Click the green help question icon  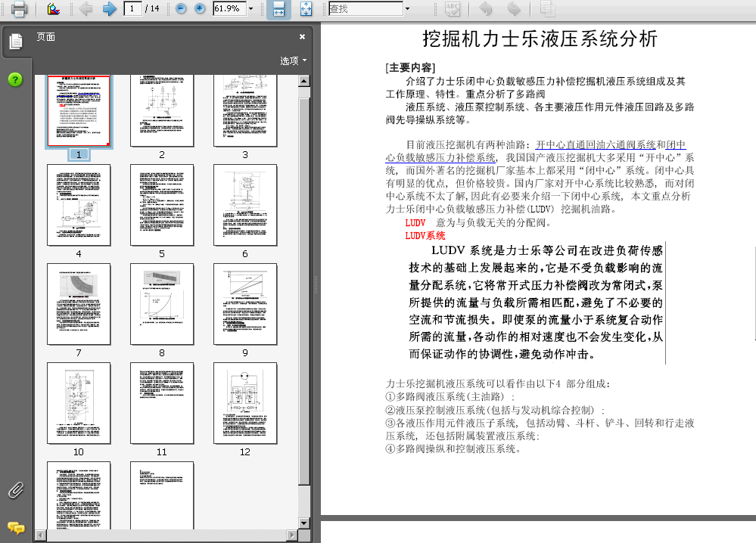point(15,79)
